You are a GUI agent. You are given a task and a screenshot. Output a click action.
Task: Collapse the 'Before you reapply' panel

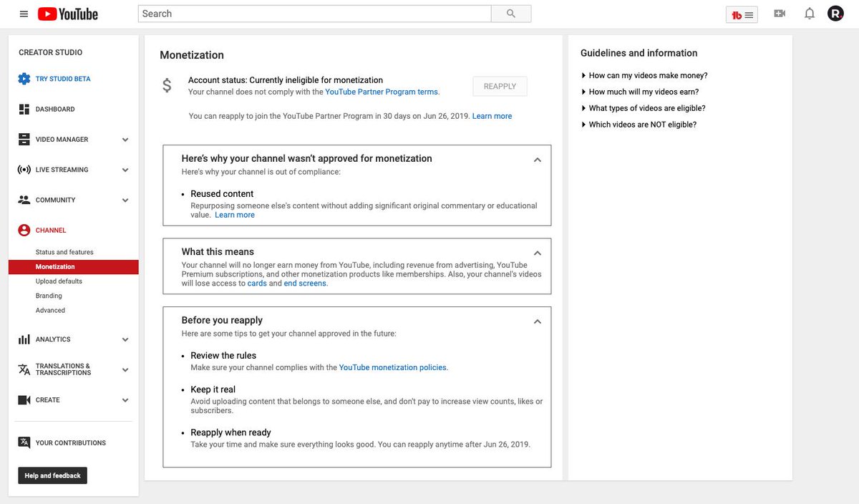point(538,322)
